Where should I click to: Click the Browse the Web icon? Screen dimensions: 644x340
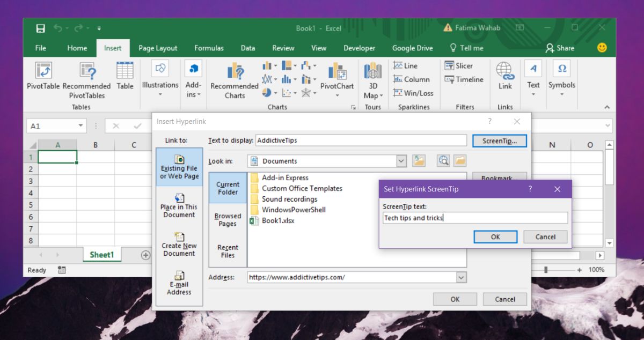pos(443,161)
